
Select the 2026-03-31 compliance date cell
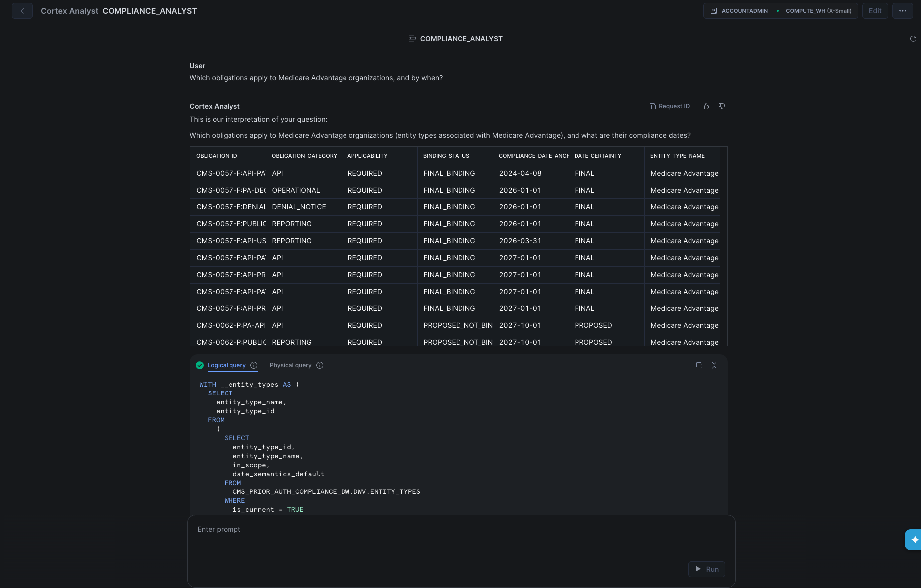coord(531,241)
